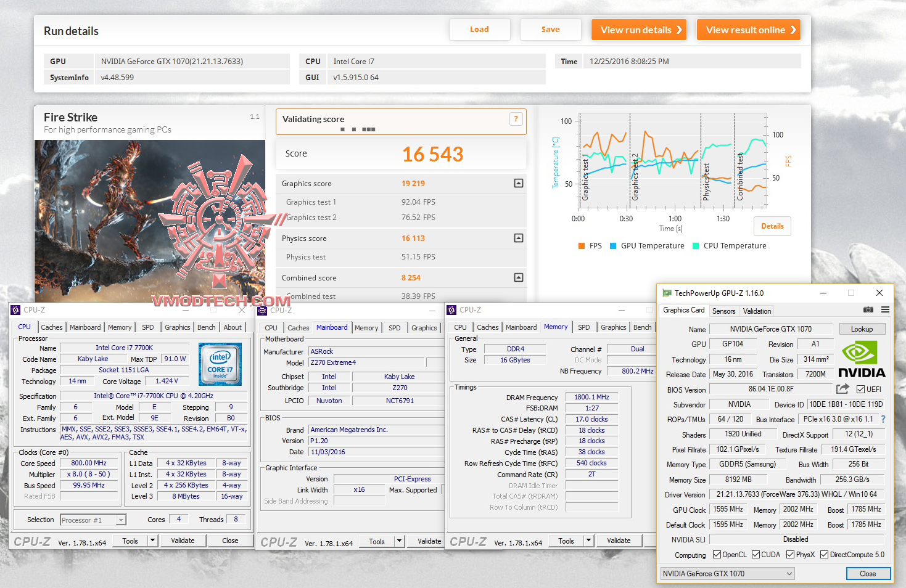Image resolution: width=906 pixels, height=588 pixels.
Task: Open the Validation tab in GPU-Z
Action: pos(757,311)
